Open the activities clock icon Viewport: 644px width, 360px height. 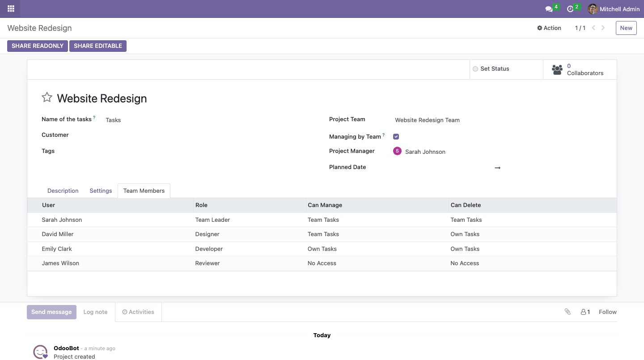[570, 9]
